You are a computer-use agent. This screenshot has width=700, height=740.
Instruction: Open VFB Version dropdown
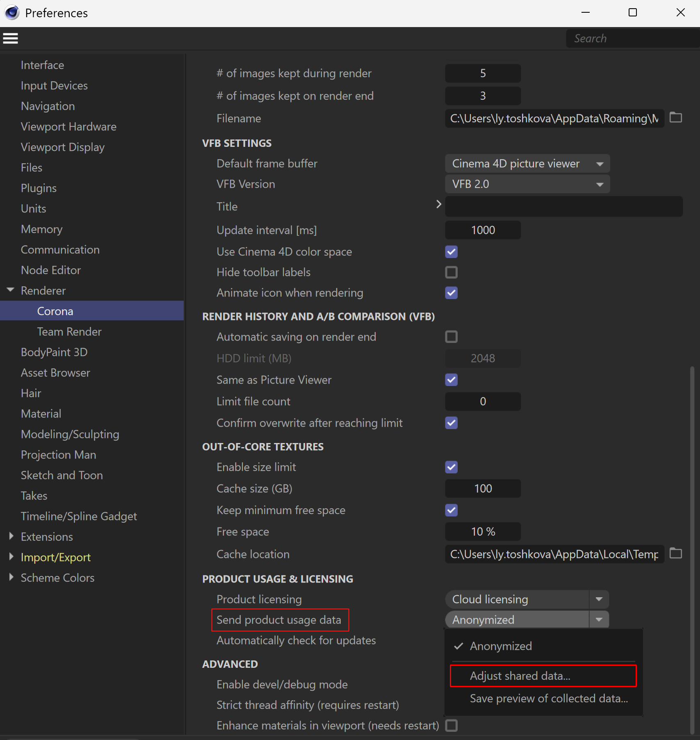coord(527,184)
